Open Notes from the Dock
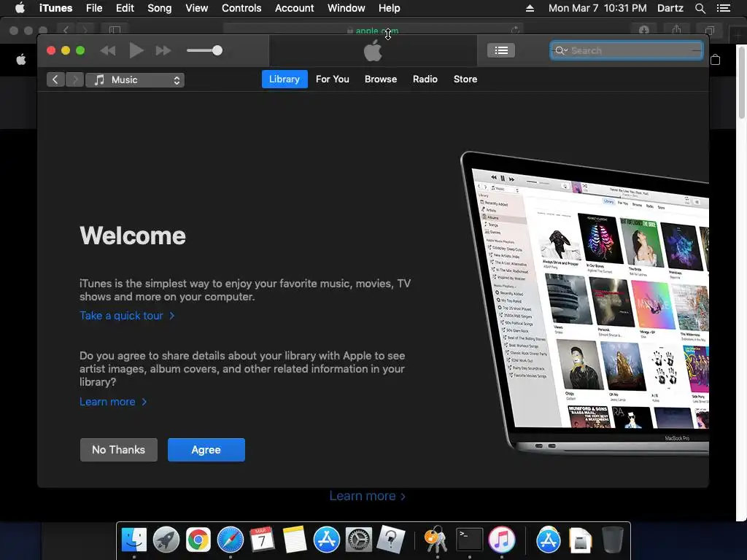Viewport: 747px width, 560px height. [295, 540]
